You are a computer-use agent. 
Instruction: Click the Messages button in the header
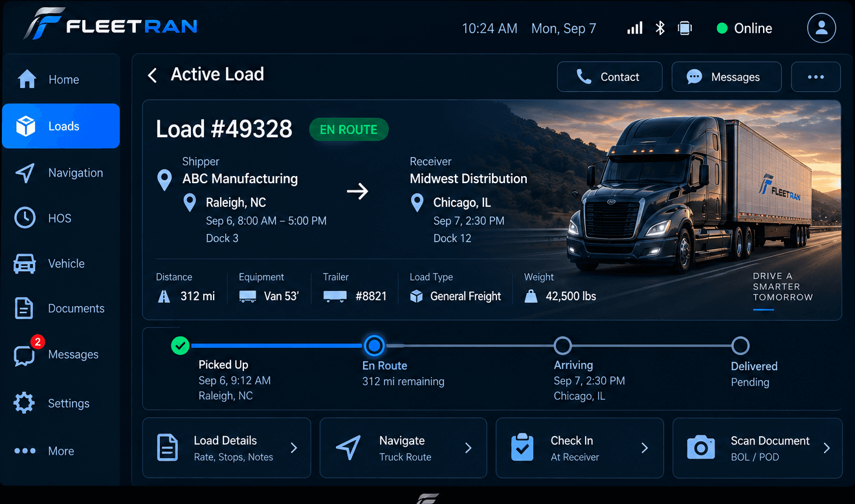[x=726, y=77]
